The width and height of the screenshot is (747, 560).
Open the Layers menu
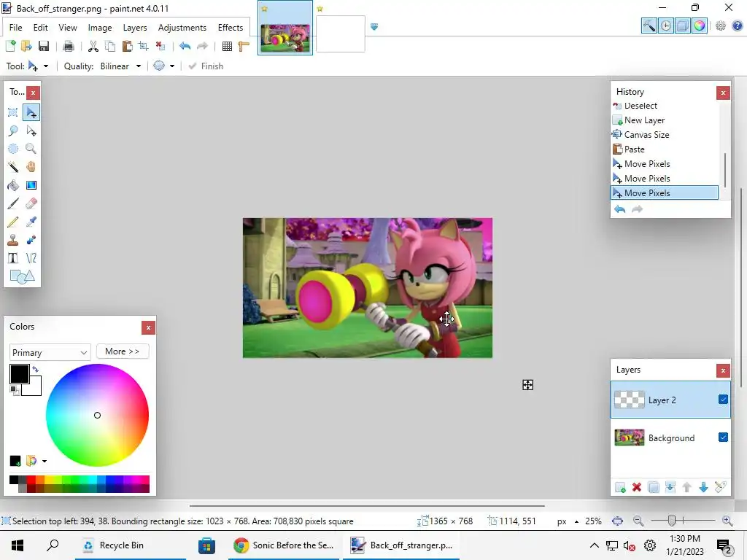pyautogui.click(x=135, y=28)
